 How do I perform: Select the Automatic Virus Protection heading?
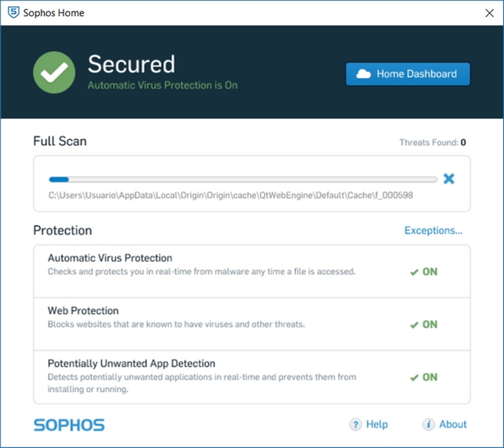[x=110, y=258]
